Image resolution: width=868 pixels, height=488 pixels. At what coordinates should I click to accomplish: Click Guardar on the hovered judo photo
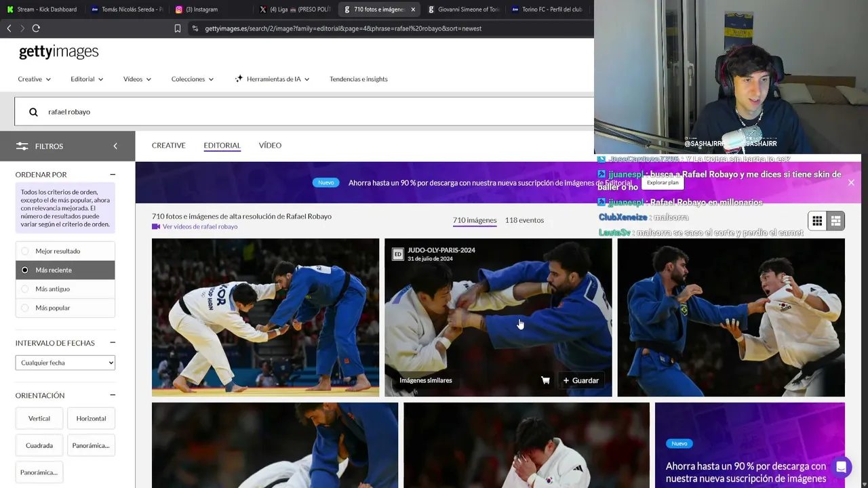581,380
